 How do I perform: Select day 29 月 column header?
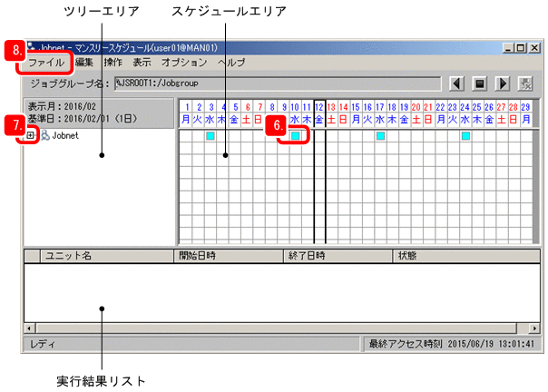[526, 113]
